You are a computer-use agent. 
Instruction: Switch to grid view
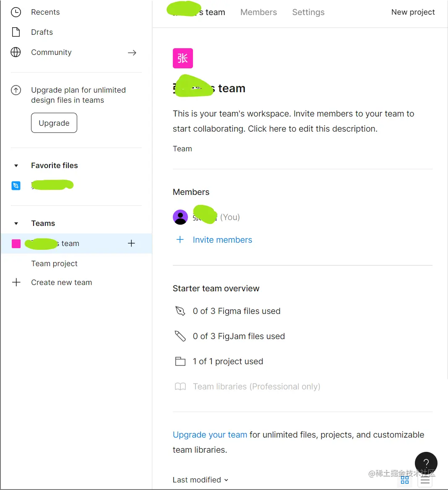tap(405, 480)
